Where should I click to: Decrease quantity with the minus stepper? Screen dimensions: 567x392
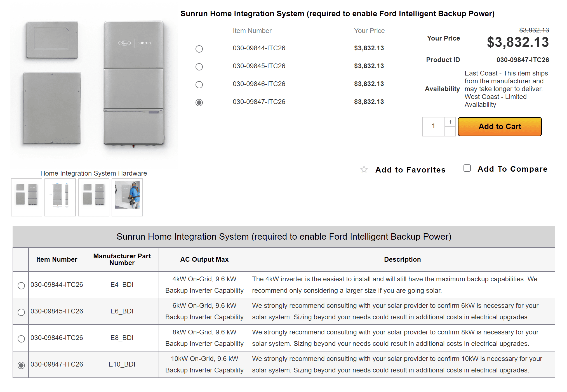(x=450, y=131)
